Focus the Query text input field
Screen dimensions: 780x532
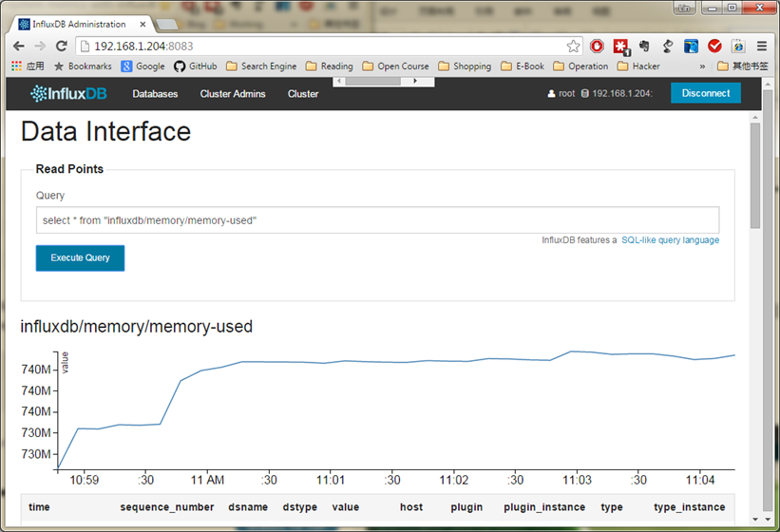tap(377, 220)
